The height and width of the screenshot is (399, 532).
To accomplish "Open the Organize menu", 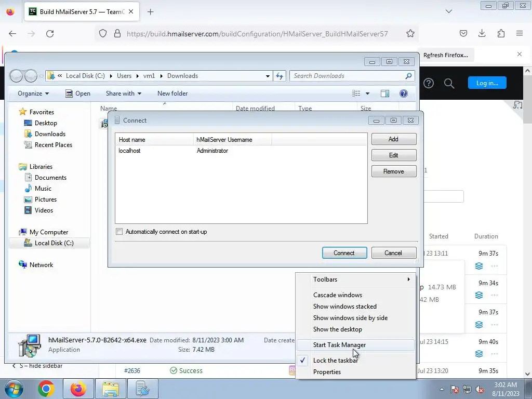I will click(33, 94).
